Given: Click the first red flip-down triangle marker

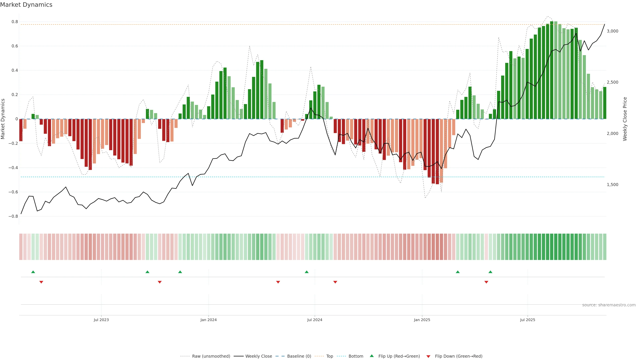Looking at the screenshot, I should (x=41, y=282).
